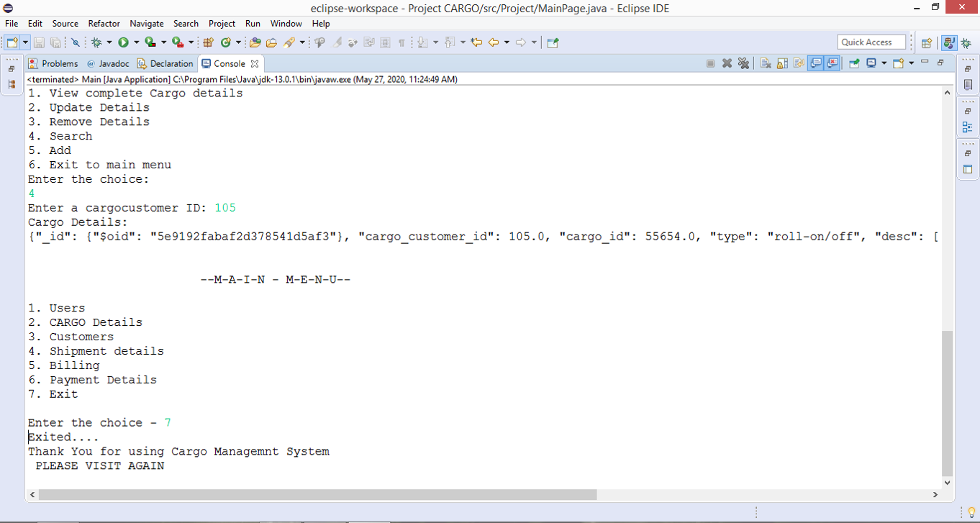Image resolution: width=980 pixels, height=523 pixels.
Task: Click the Open Type icon
Action: point(255,42)
